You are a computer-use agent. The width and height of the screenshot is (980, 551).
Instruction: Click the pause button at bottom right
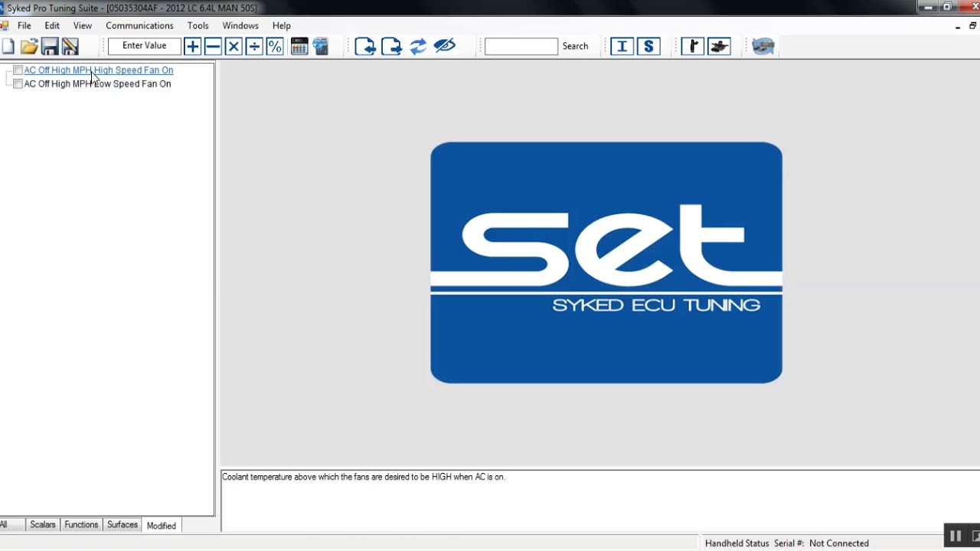(x=955, y=536)
